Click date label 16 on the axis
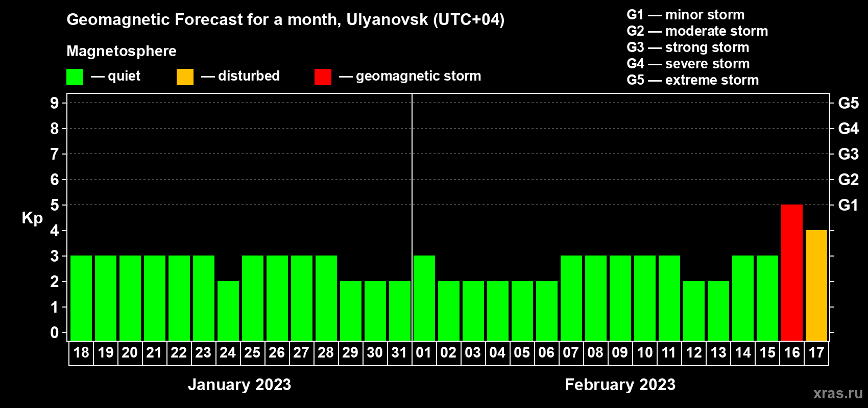This screenshot has width=868, height=408. click(x=792, y=353)
